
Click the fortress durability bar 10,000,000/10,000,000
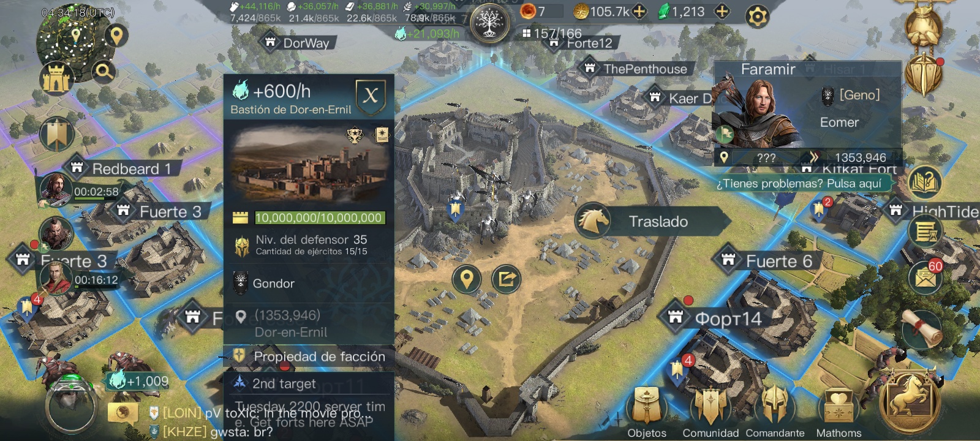(x=318, y=217)
